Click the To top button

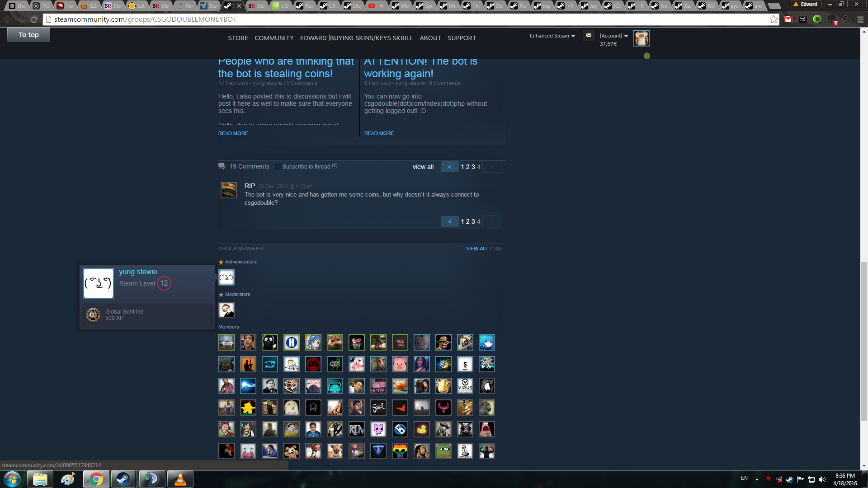(28, 35)
